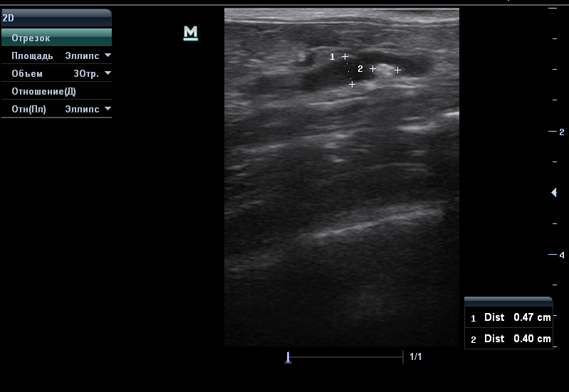
Task: Select left caliper cross of measurement 2
Action: point(372,69)
